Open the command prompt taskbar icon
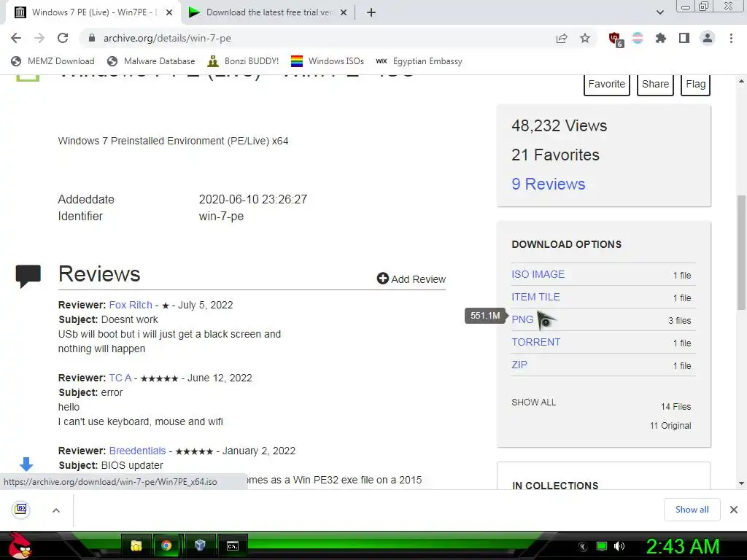Viewport: 747px width, 560px height. point(232,545)
